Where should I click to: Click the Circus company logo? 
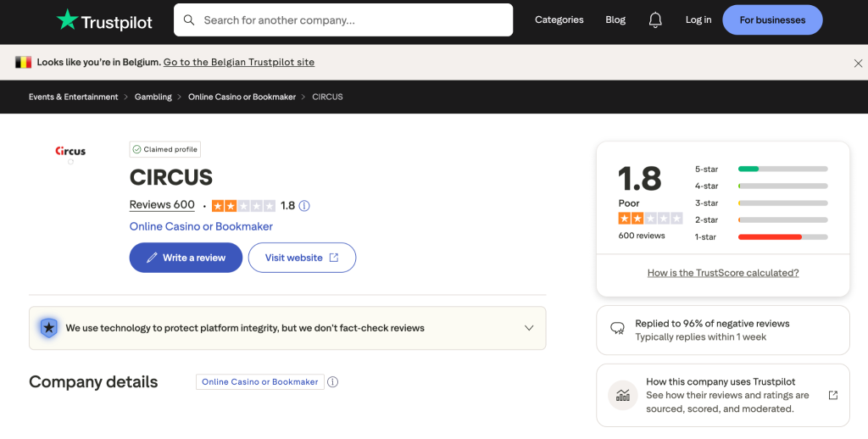(70, 151)
